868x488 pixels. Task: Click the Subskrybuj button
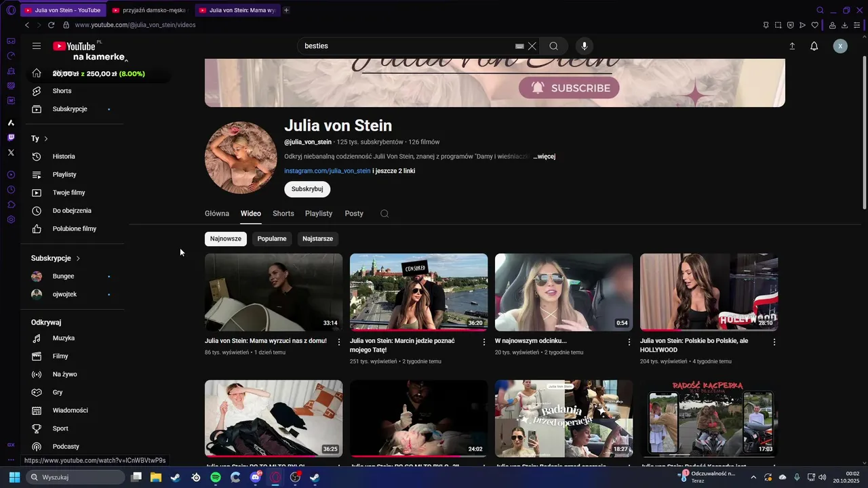(x=307, y=189)
